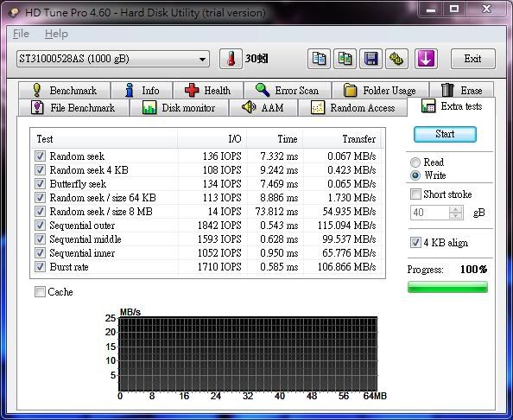Open the File menu
This screenshot has height=420, width=513.
tap(21, 34)
